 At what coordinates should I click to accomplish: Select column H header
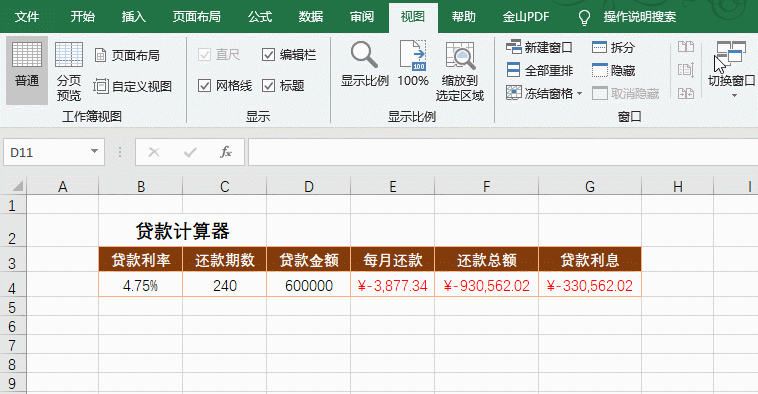(678, 187)
